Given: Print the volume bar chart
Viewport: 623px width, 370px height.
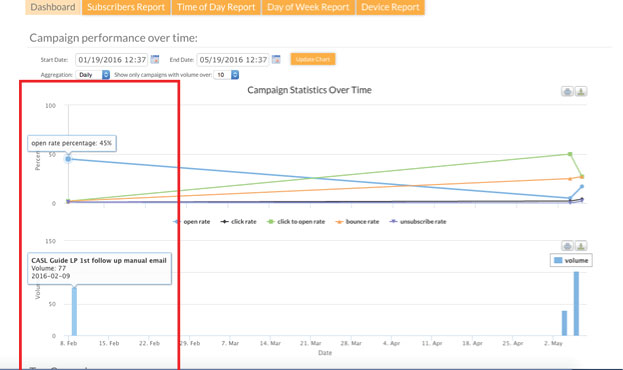Looking at the screenshot, I should tap(567, 246).
